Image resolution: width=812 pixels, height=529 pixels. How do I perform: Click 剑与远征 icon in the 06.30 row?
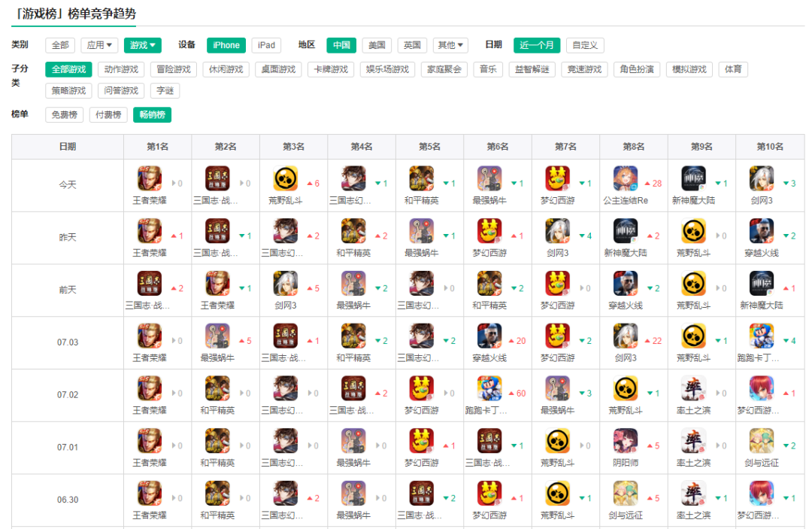coord(626,494)
